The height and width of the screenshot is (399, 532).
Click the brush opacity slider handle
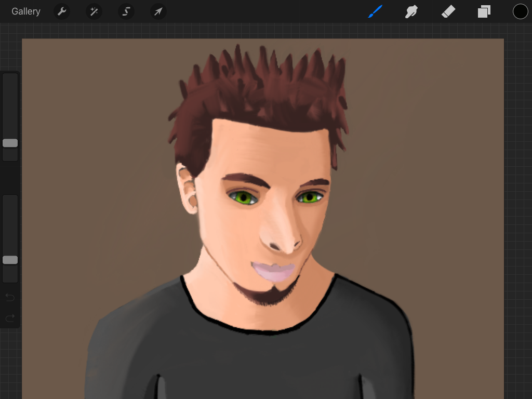[x=10, y=260]
